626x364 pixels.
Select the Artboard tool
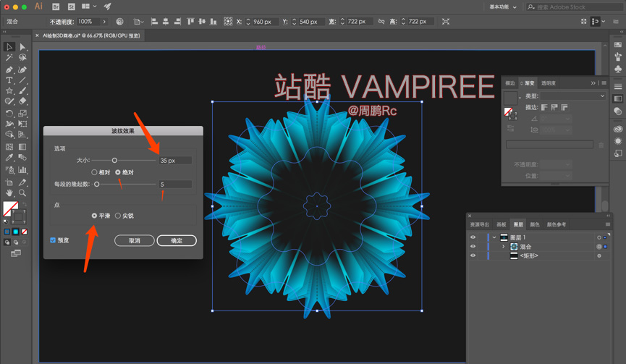9,182
